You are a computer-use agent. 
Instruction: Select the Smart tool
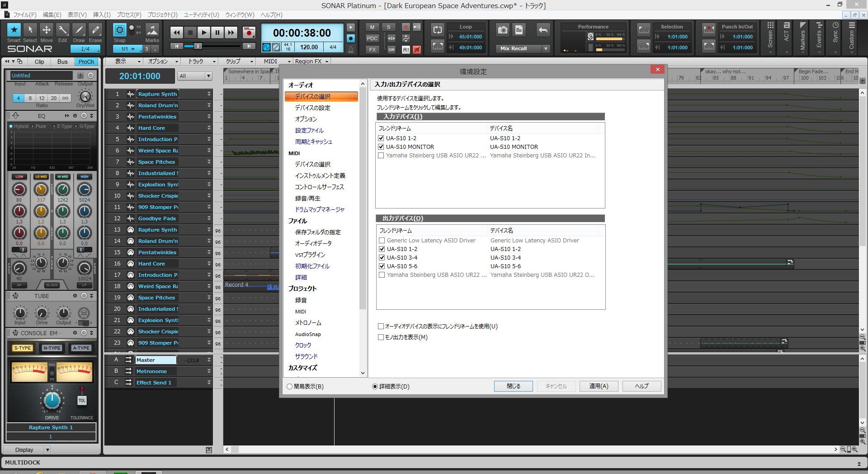pyautogui.click(x=14, y=30)
